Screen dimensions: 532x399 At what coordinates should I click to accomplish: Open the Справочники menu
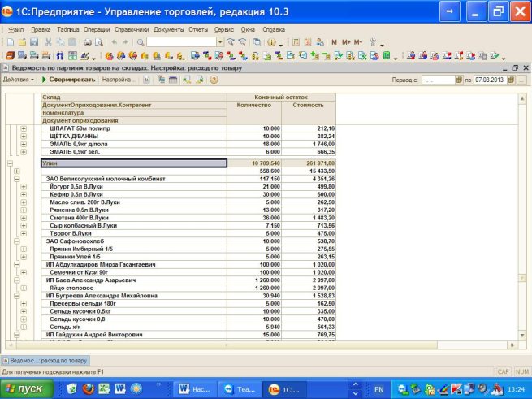[132, 29]
